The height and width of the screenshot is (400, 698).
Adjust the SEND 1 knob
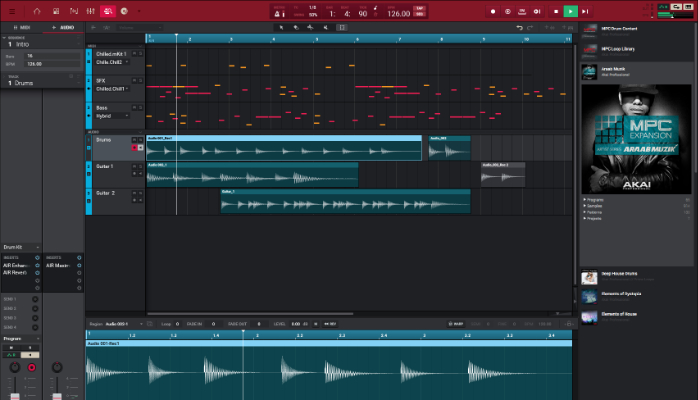pos(35,299)
